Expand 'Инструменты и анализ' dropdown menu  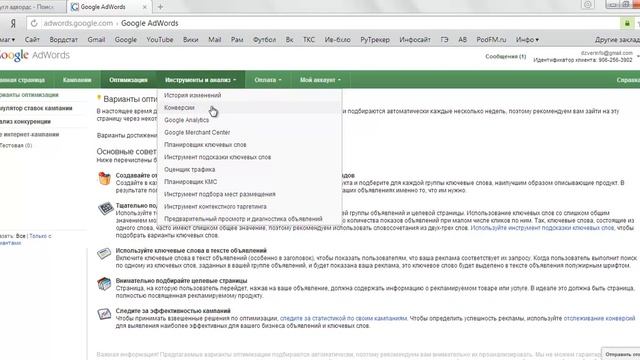pos(200,80)
